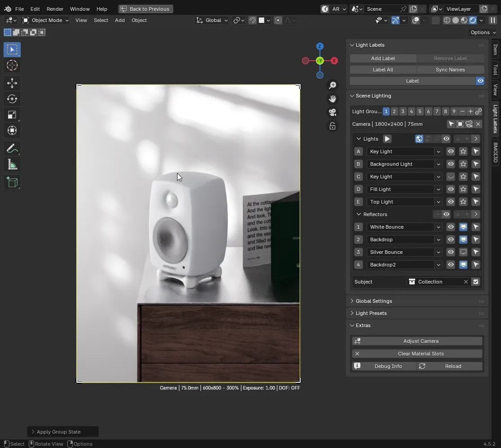Choose the Select Box tool

pyautogui.click(x=12, y=49)
